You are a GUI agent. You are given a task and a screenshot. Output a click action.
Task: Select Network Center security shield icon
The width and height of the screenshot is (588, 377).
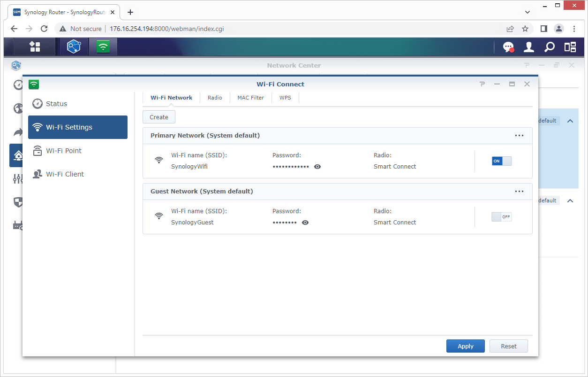click(x=18, y=202)
